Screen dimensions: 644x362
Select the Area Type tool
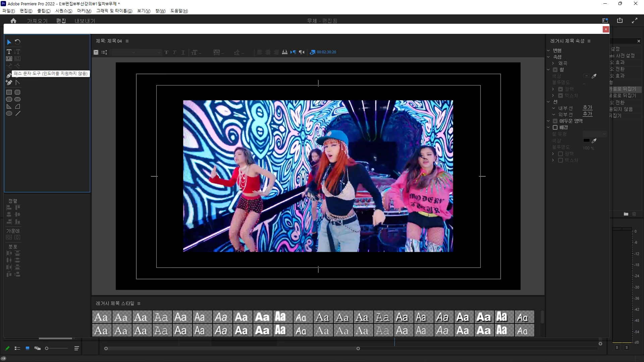coord(9,59)
